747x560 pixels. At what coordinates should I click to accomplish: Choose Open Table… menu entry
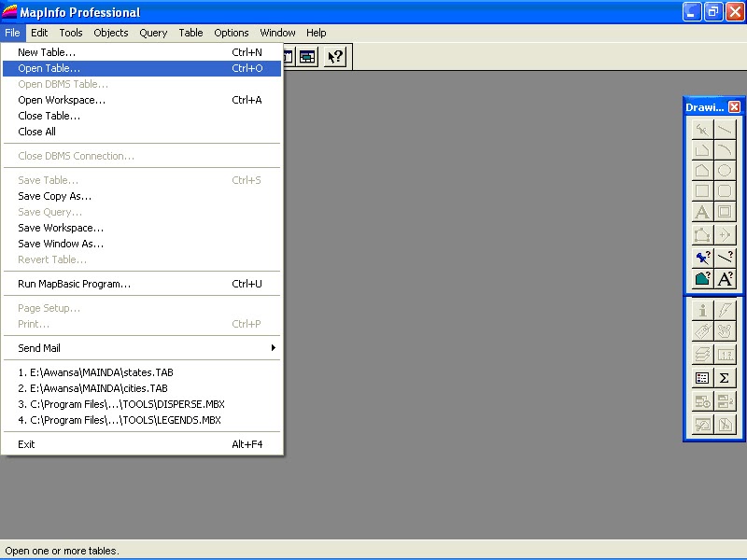coord(142,68)
